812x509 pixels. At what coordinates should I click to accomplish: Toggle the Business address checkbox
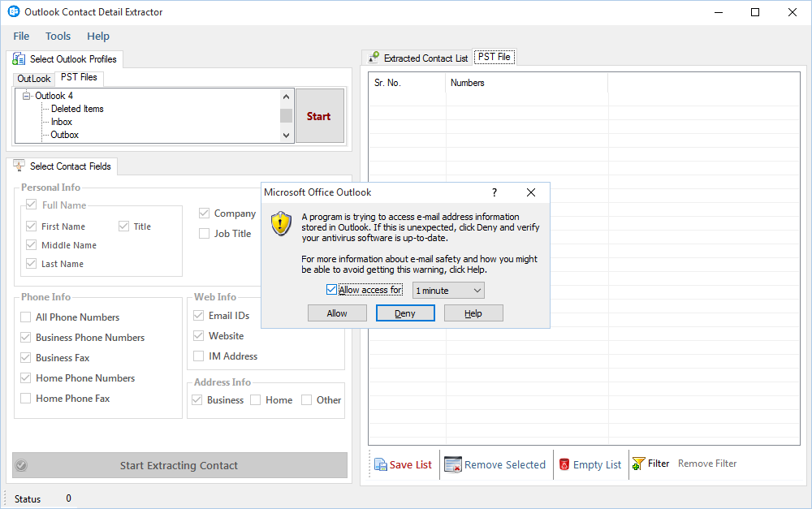(197, 399)
